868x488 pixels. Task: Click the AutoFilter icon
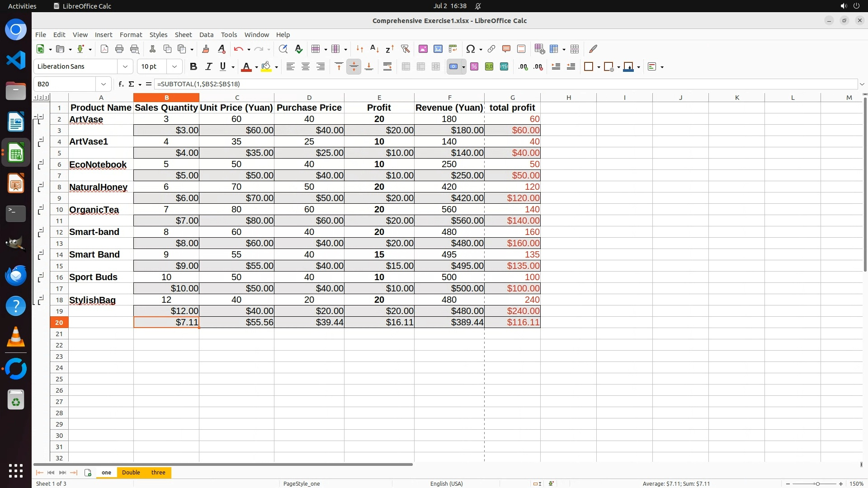405,49
